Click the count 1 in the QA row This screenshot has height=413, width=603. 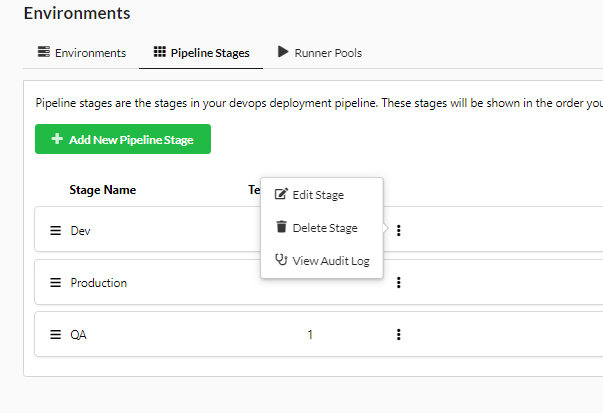310,335
